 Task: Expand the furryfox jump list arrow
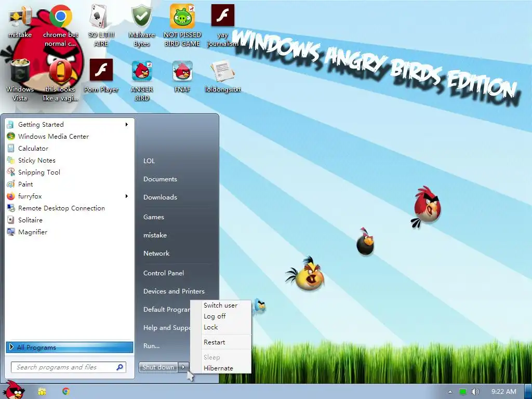tap(127, 196)
